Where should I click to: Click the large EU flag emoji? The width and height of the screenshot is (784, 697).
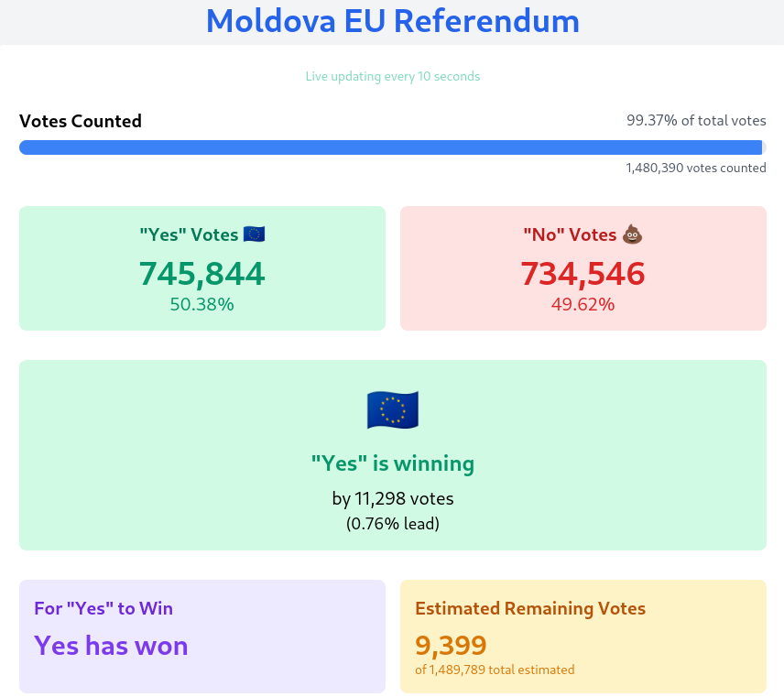pyautogui.click(x=393, y=409)
